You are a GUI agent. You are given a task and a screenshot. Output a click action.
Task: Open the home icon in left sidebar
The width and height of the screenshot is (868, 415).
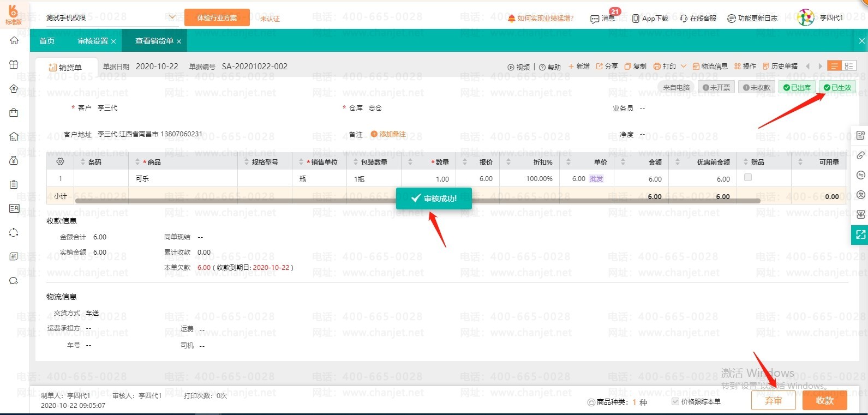click(x=14, y=40)
